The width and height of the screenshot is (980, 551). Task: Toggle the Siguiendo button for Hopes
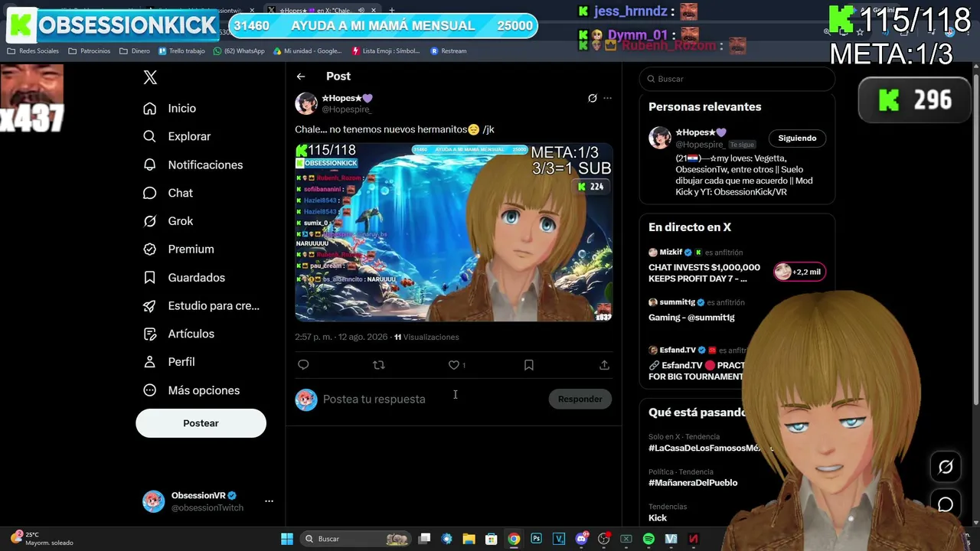coord(797,139)
